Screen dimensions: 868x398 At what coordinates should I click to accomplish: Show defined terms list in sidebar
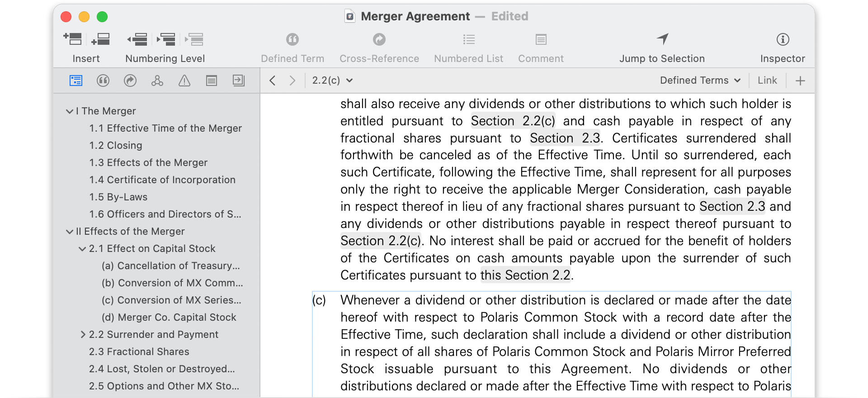pos(103,81)
